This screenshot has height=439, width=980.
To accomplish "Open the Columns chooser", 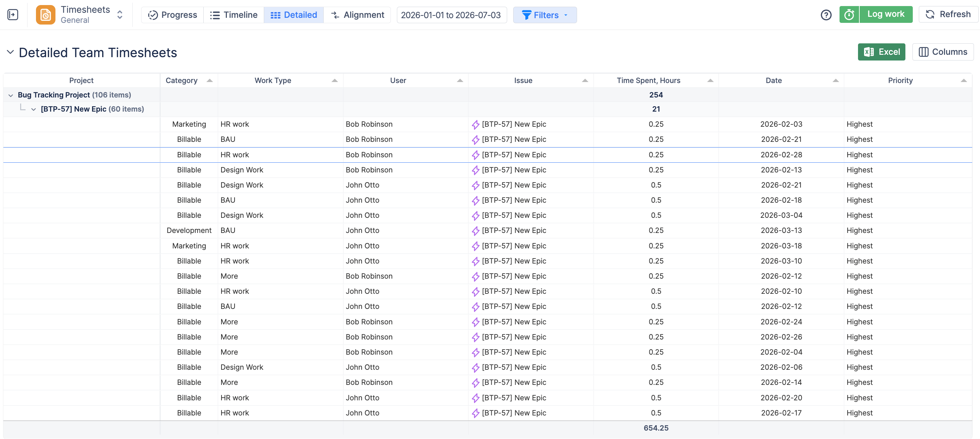I will tap(943, 52).
